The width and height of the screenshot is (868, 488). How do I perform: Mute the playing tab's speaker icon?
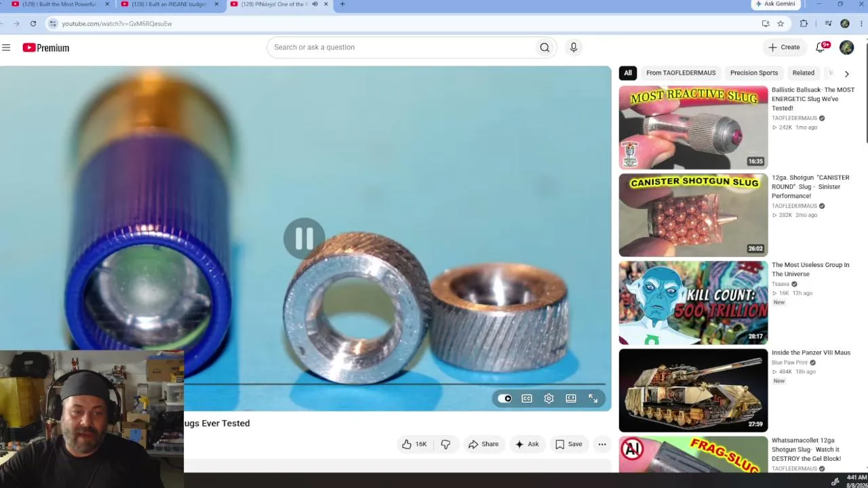(315, 4)
